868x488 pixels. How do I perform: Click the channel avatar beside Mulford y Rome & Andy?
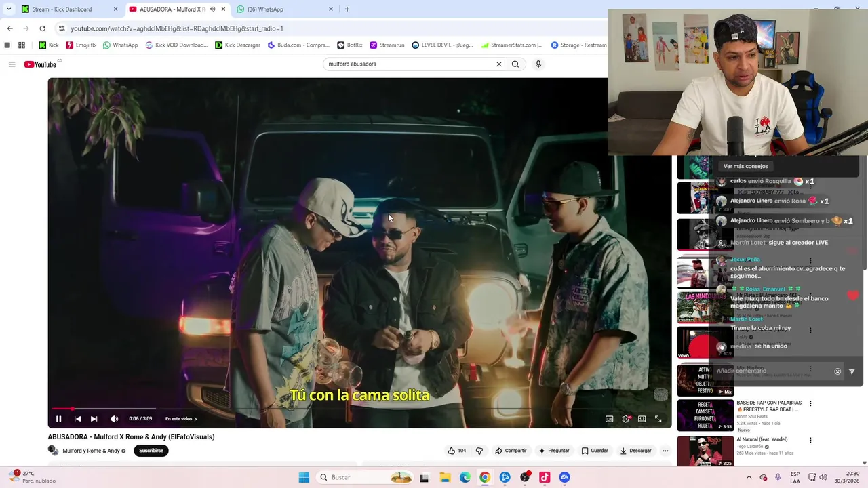[53, 451]
